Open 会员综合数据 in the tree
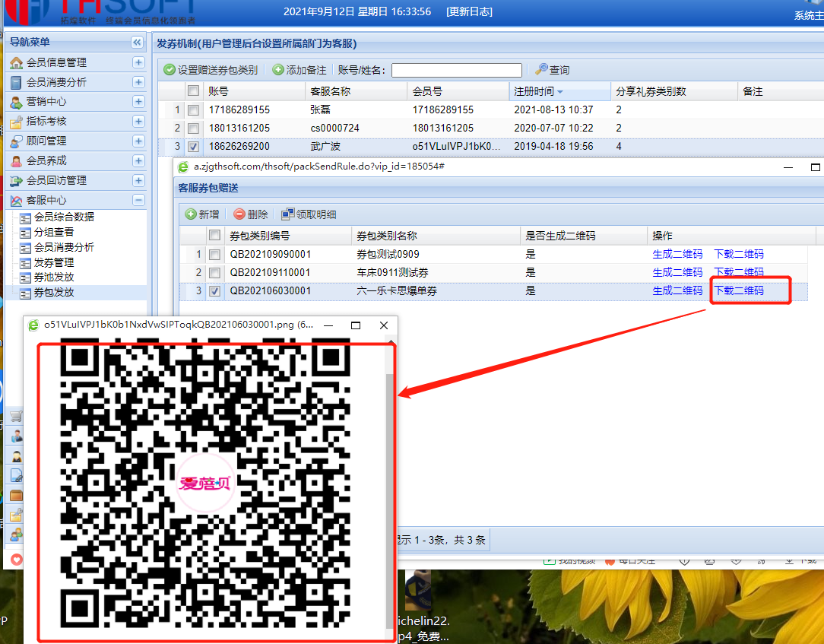Viewport: 824px width, 644px height. [64, 217]
